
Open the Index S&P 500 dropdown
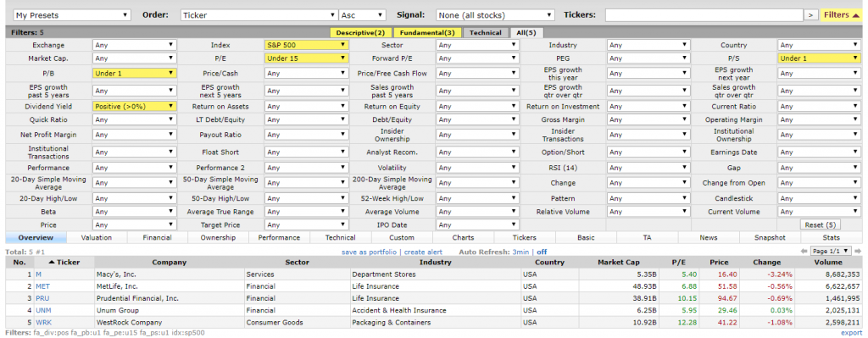[307, 46]
